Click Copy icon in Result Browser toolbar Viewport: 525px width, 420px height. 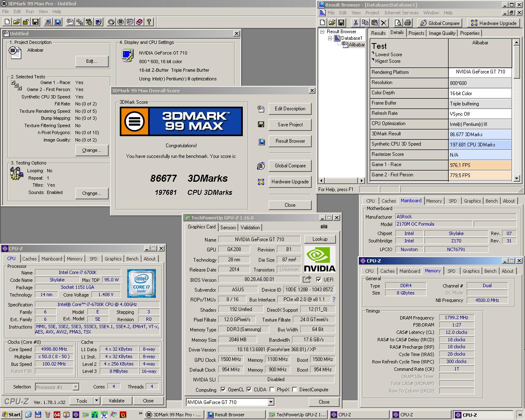365,23
